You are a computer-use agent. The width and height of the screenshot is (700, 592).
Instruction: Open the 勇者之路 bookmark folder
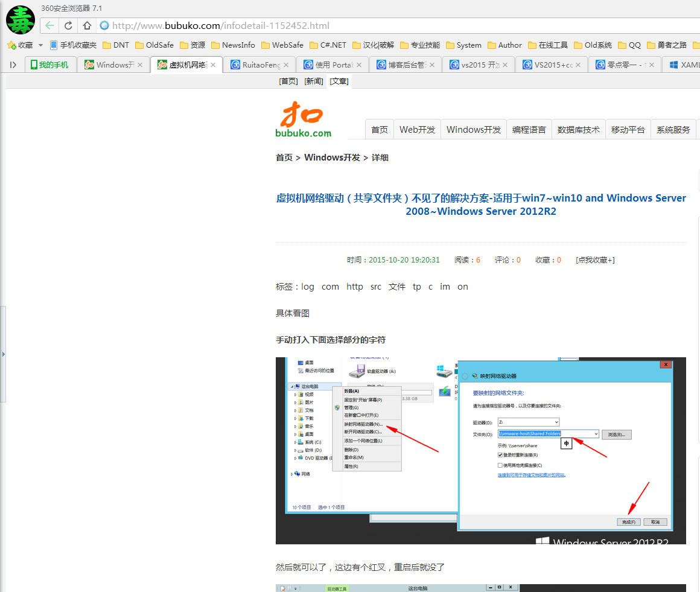(x=667, y=45)
